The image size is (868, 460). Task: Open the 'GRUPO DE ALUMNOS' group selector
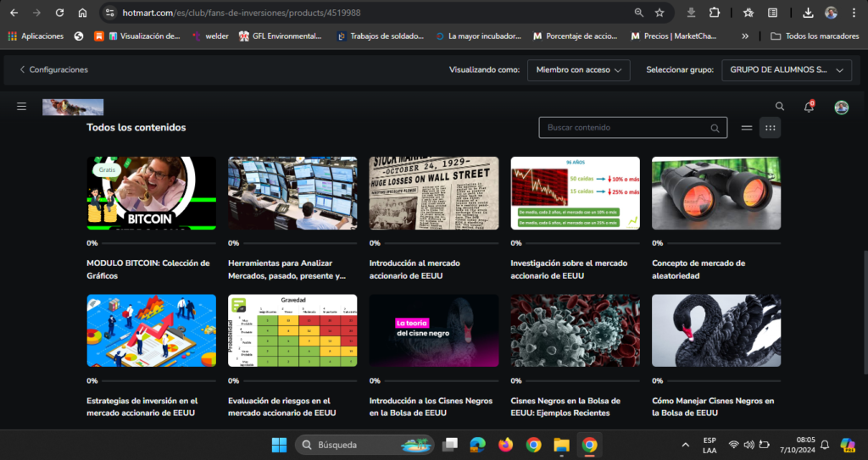787,70
